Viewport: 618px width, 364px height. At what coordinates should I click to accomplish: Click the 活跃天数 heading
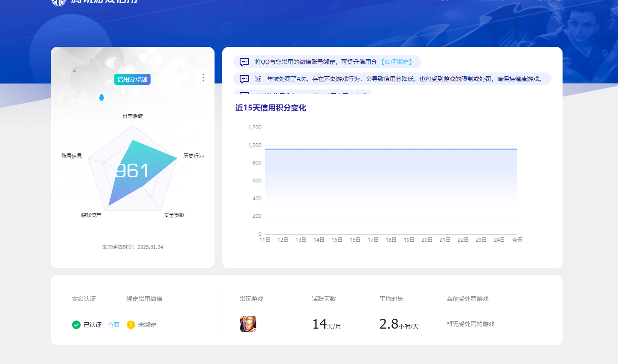pos(324,299)
